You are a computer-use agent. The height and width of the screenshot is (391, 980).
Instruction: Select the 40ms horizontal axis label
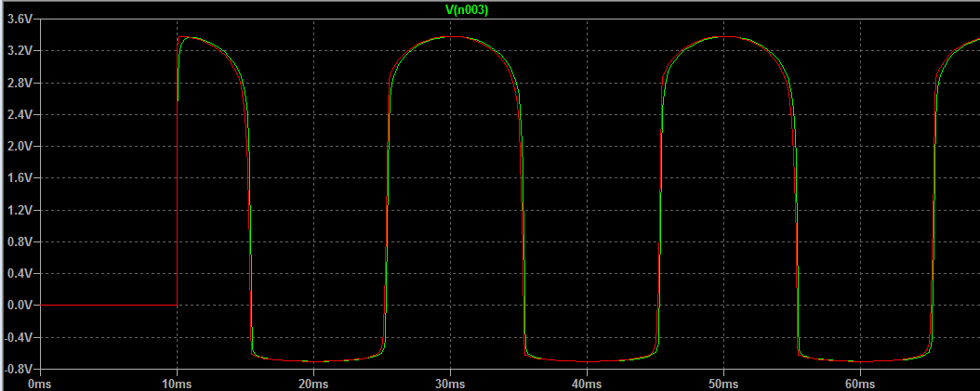(x=587, y=382)
